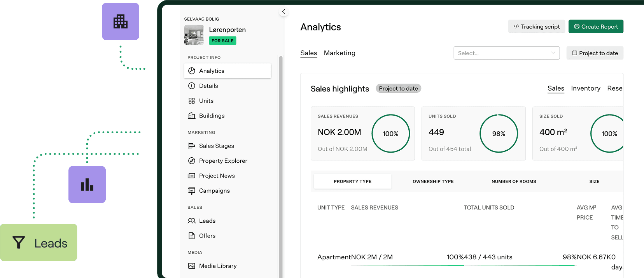Open Property Explorer compass icon
The image size is (644, 278).
point(192,161)
